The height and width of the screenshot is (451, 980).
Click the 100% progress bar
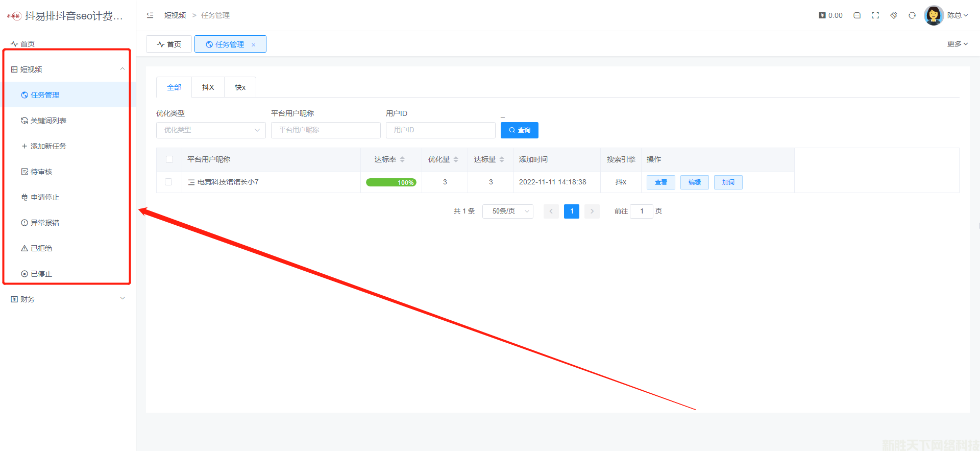click(391, 182)
